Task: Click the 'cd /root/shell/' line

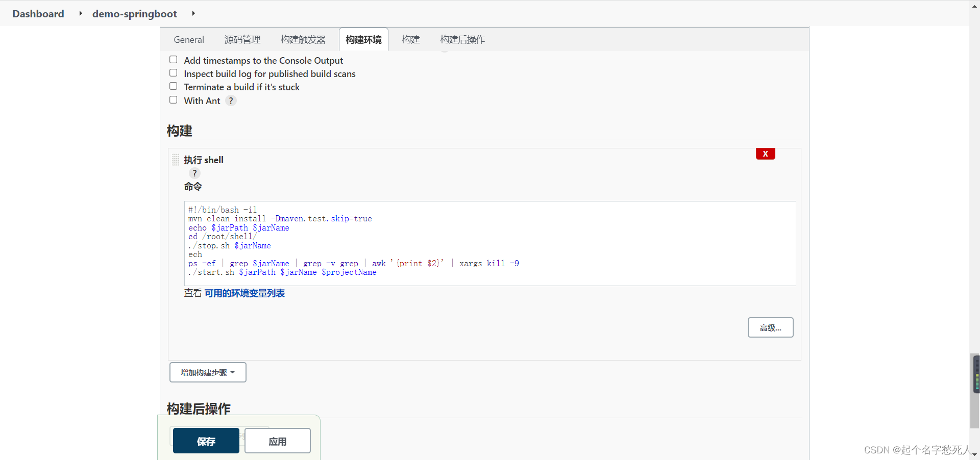Action: [x=222, y=237]
